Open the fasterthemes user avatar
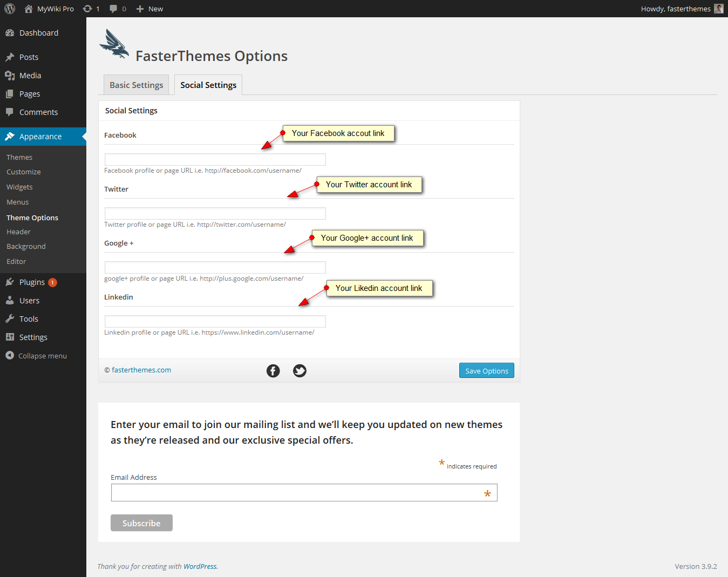The image size is (728, 577). point(718,9)
